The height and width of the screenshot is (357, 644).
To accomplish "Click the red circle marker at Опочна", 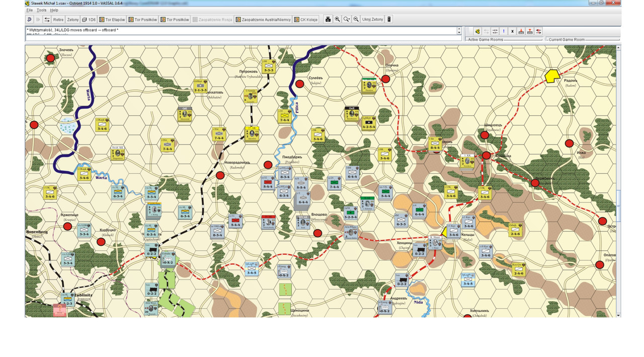I will point(385,79).
